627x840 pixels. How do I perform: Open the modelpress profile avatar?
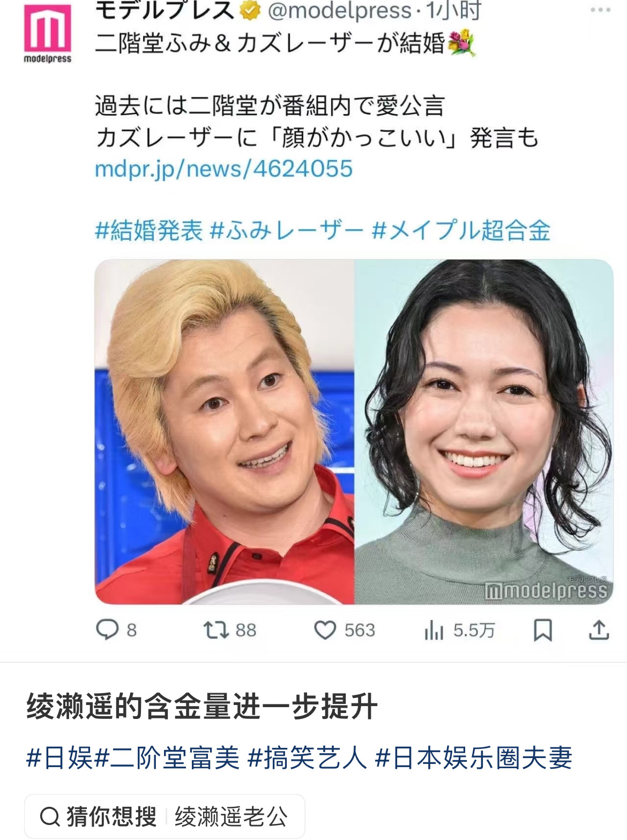47,33
